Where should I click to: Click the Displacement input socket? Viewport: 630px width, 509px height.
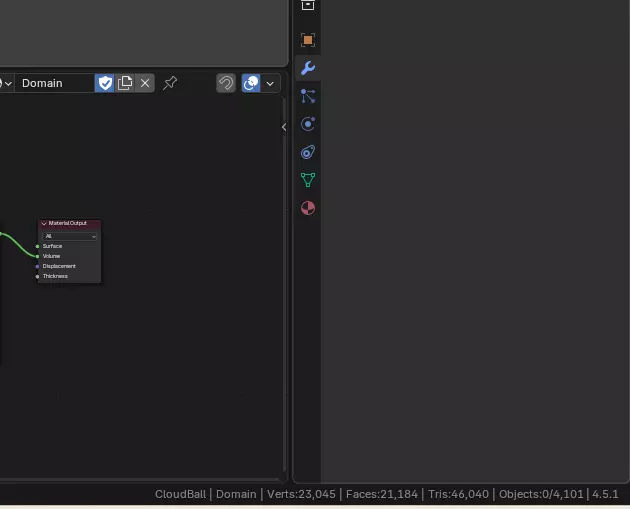(37, 266)
